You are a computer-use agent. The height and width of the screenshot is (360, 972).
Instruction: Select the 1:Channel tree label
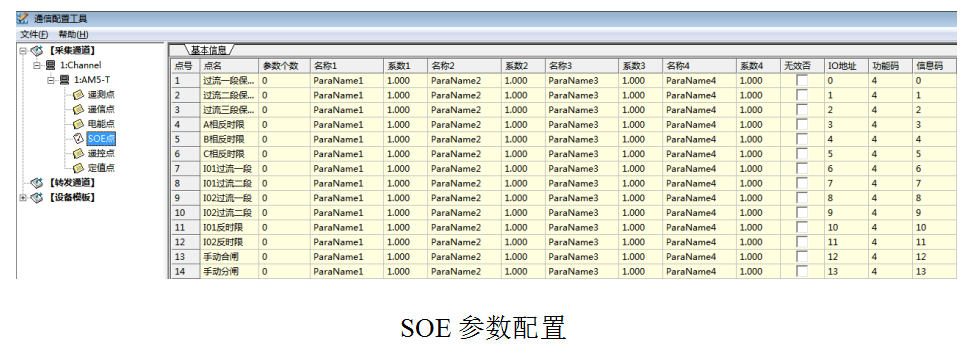click(x=81, y=65)
